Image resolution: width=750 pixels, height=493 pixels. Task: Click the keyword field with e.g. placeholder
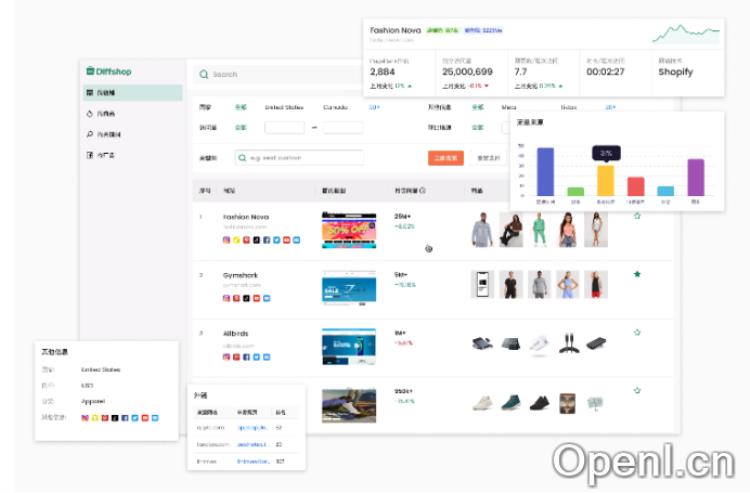coord(299,158)
